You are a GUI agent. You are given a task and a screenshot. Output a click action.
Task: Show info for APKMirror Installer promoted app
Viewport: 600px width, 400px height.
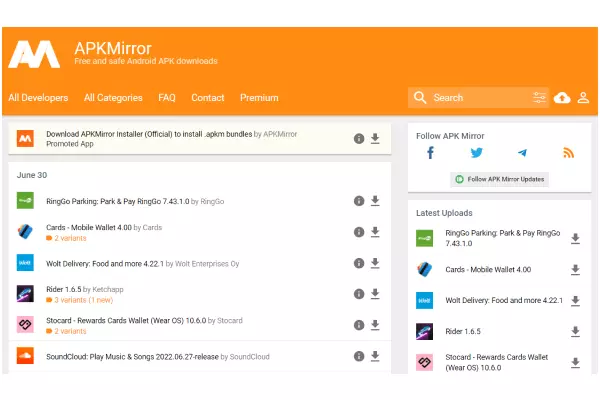pyautogui.click(x=359, y=139)
